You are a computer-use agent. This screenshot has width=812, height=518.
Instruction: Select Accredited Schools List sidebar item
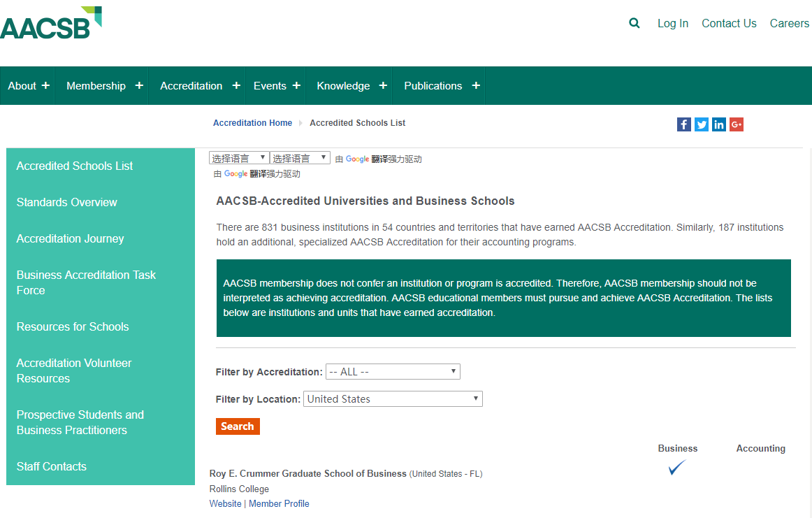pyautogui.click(x=75, y=166)
